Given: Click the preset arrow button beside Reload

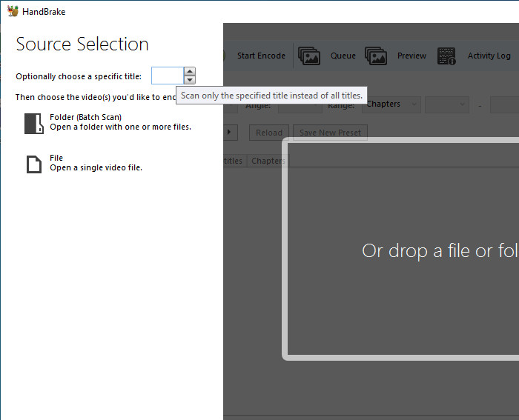Looking at the screenshot, I should [x=231, y=133].
